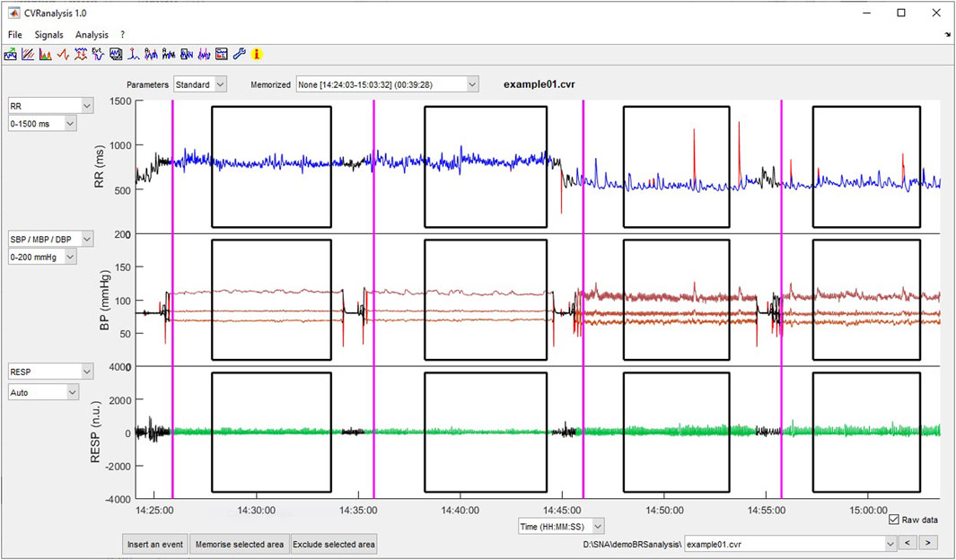
Task: Click the Parameters label
Action: [x=147, y=84]
